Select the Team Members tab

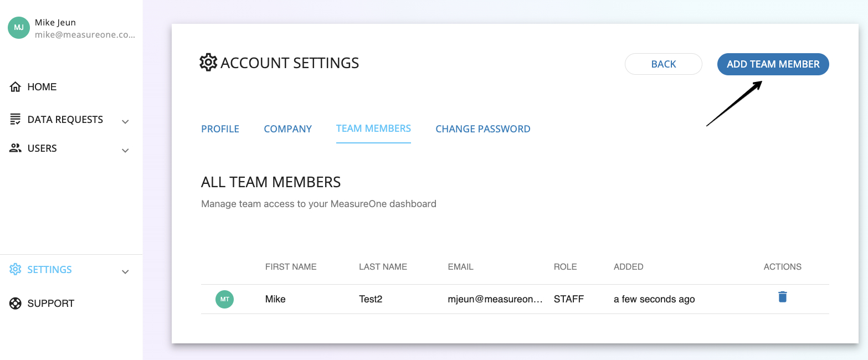click(x=373, y=128)
